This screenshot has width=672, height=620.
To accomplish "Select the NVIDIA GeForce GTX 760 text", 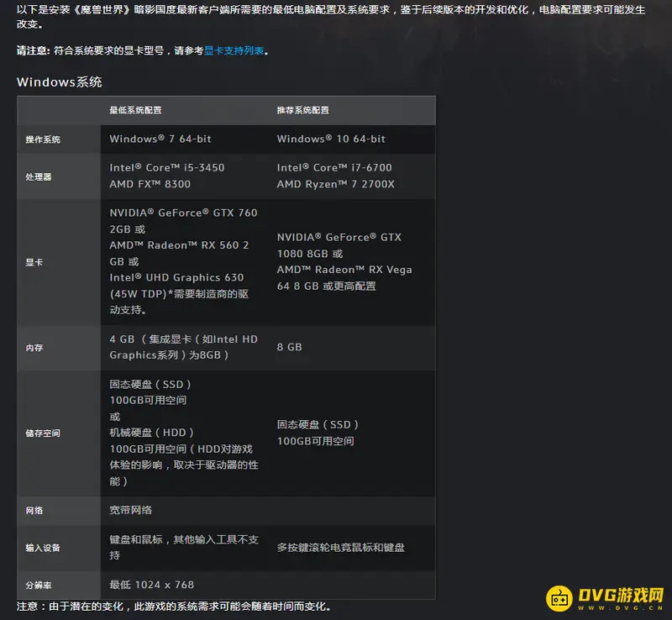I will click(x=183, y=213).
